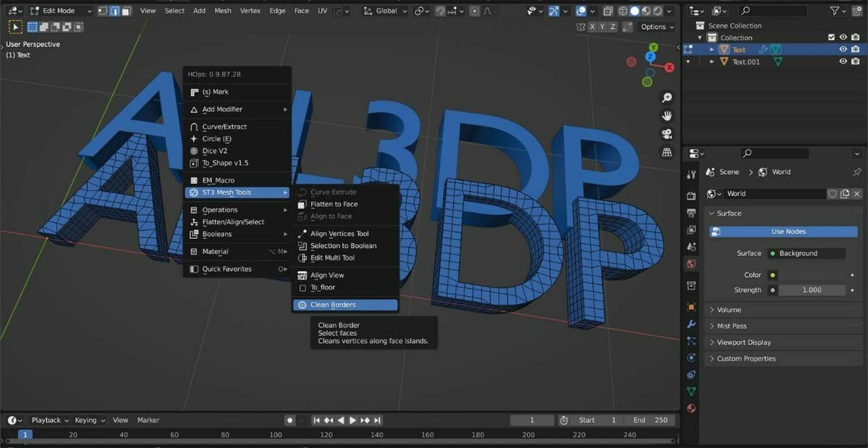Open the Output properties tab icon
This screenshot has width=868, height=448.
click(x=692, y=213)
